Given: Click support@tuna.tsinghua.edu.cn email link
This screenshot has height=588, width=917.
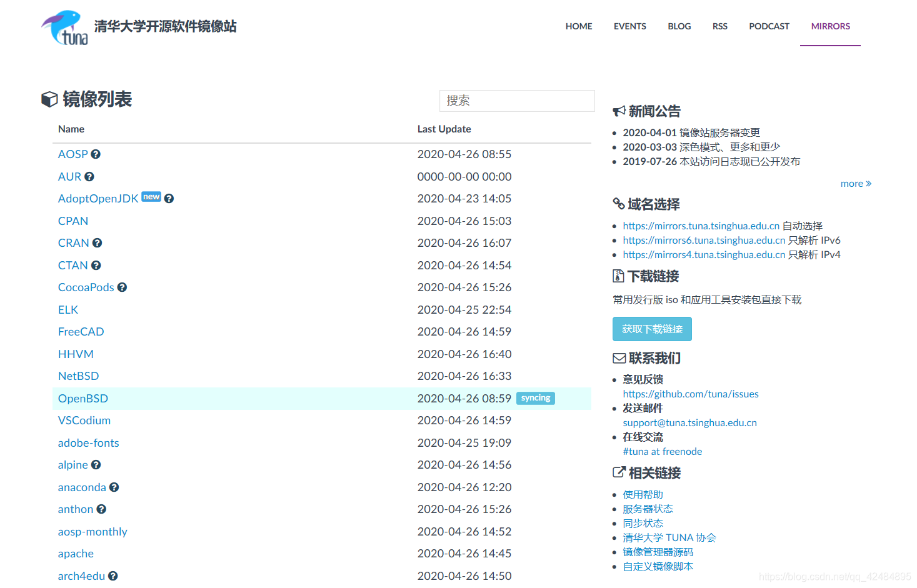Looking at the screenshot, I should pos(690,423).
